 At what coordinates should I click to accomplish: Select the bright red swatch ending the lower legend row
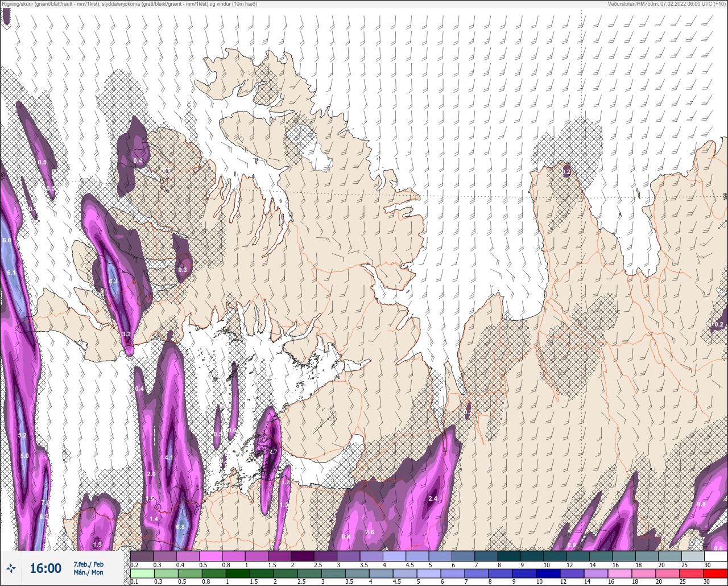[x=715, y=573]
